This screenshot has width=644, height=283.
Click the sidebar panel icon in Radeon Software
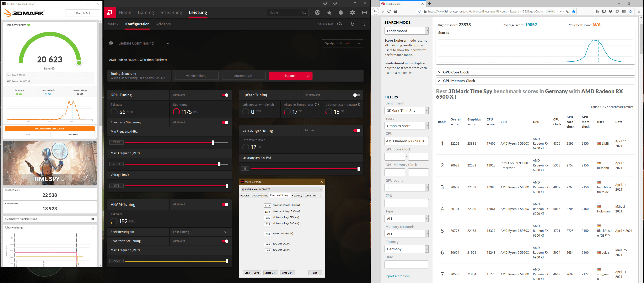pos(364,12)
